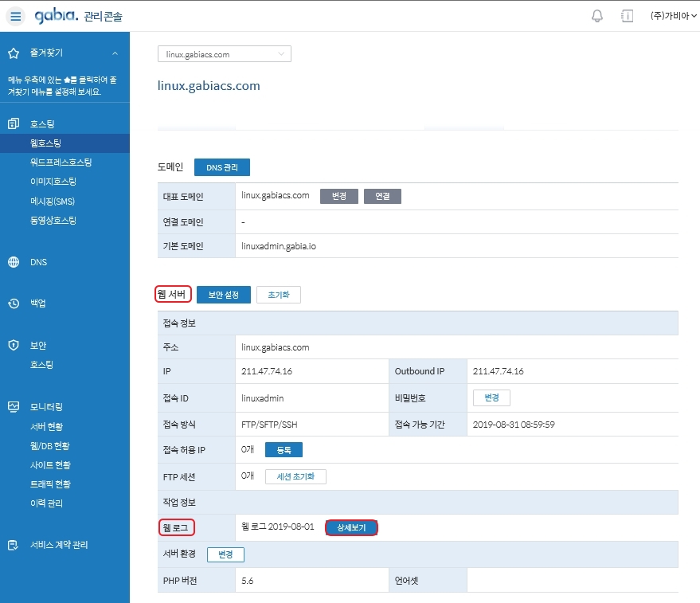This screenshot has width=700, height=603.
Task: Select 웹/DB 현황 in sidebar
Action: 50,446
